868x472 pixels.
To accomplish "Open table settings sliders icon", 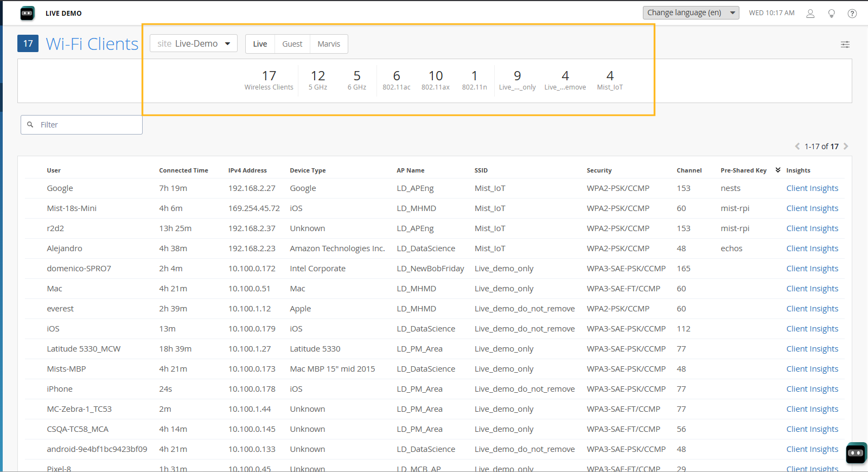I will pyautogui.click(x=845, y=44).
